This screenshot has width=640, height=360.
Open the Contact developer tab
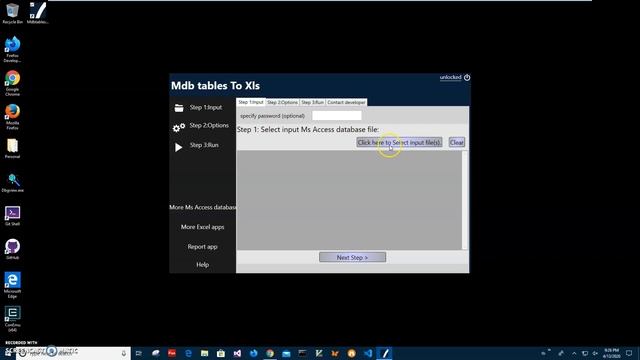(x=346, y=102)
